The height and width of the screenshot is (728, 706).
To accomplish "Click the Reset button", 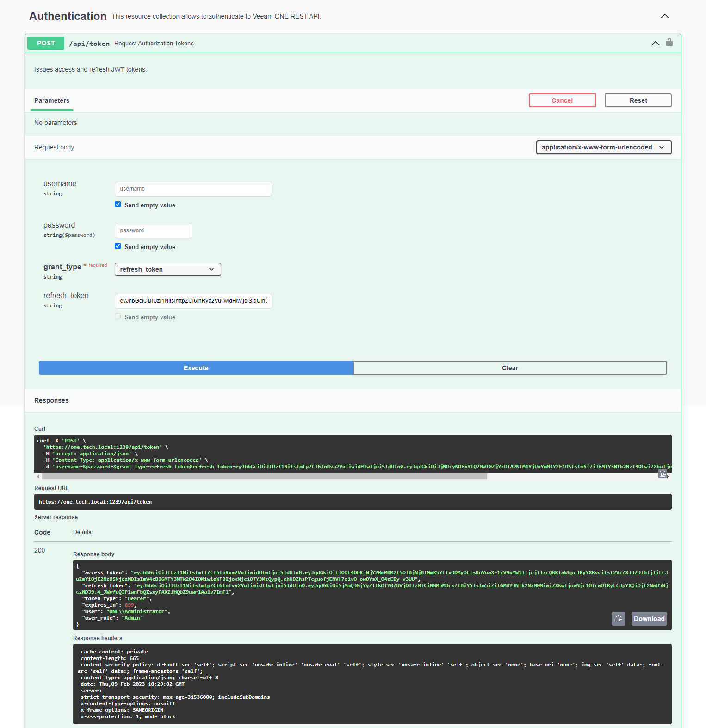I will click(638, 100).
